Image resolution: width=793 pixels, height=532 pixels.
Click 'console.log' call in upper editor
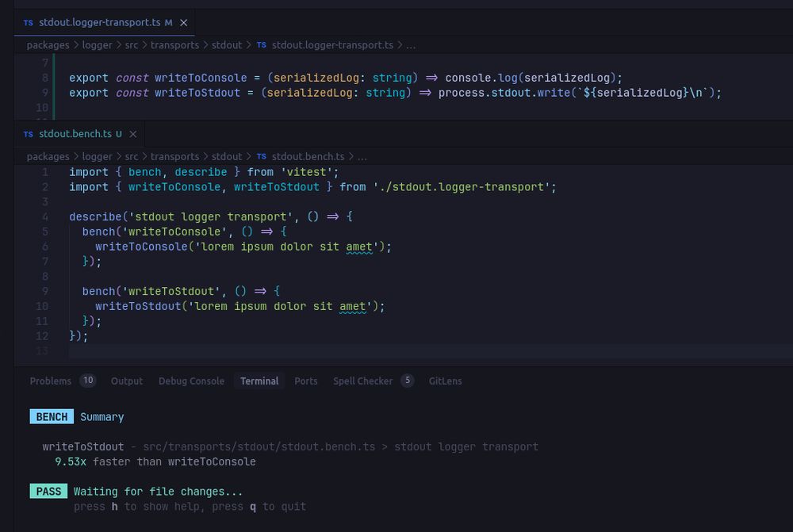(481, 78)
